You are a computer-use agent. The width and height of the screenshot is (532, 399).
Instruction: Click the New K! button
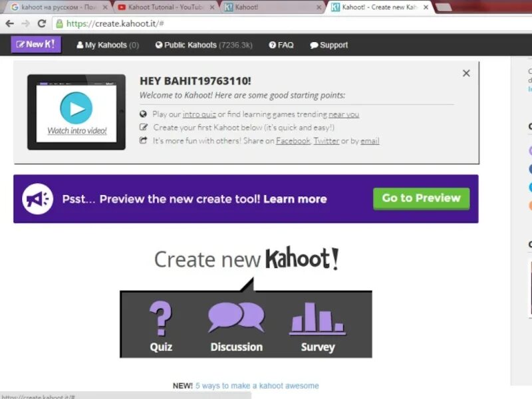pyautogui.click(x=35, y=45)
